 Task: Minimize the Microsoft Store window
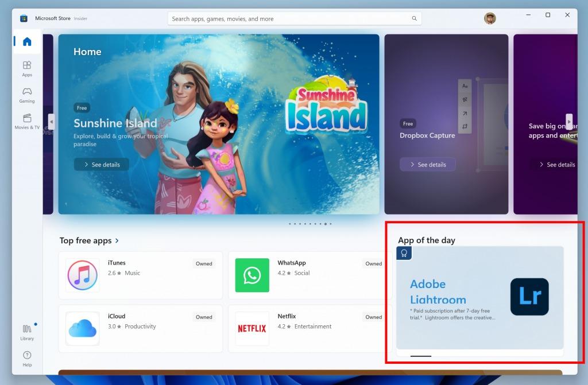(528, 15)
